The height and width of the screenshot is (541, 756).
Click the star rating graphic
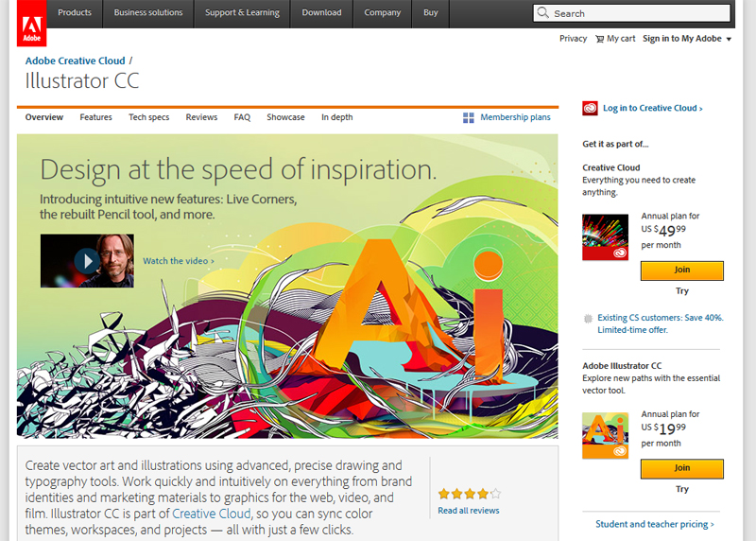click(469, 494)
